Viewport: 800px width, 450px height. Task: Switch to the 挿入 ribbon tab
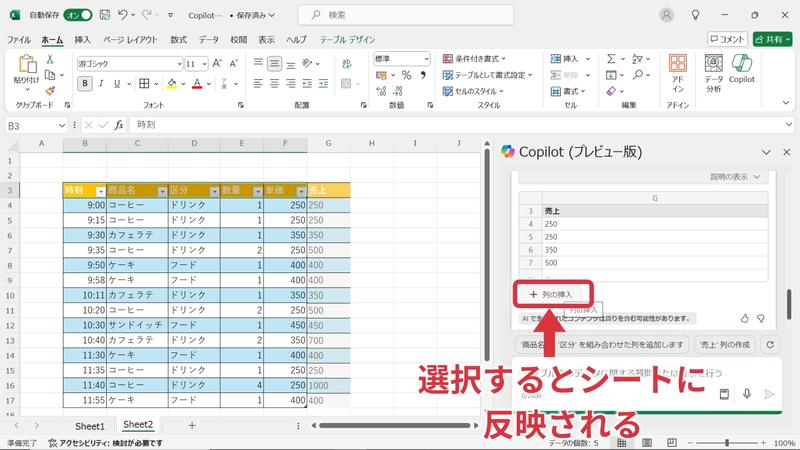pyautogui.click(x=83, y=39)
